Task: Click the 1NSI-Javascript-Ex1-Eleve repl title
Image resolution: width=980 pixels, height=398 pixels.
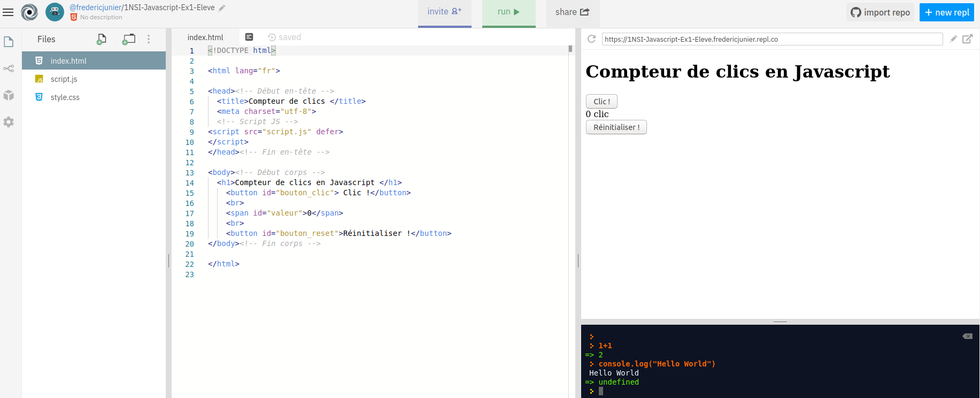Action: click(x=169, y=7)
